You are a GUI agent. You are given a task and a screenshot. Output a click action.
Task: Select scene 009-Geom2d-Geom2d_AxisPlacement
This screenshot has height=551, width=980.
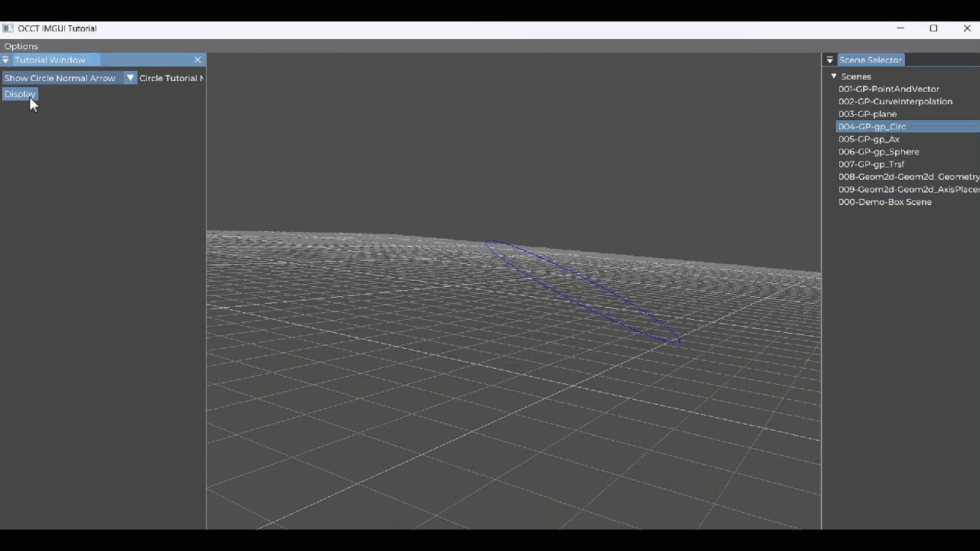[x=908, y=190]
